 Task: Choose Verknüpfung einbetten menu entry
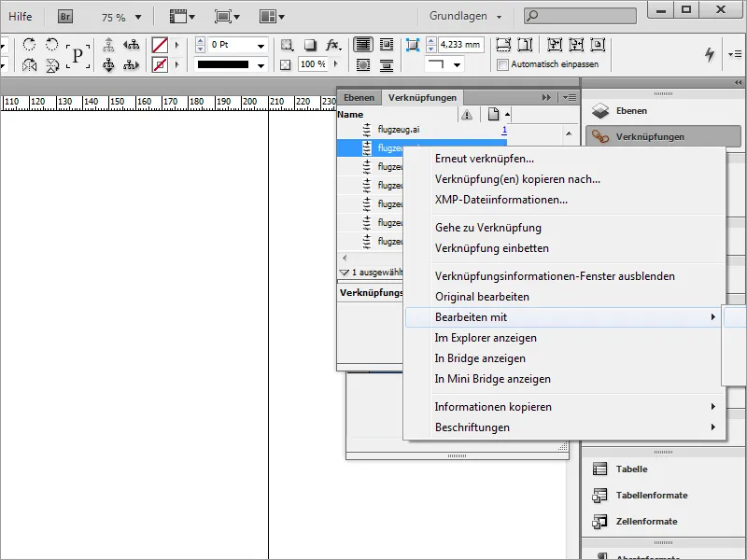pyautogui.click(x=492, y=248)
